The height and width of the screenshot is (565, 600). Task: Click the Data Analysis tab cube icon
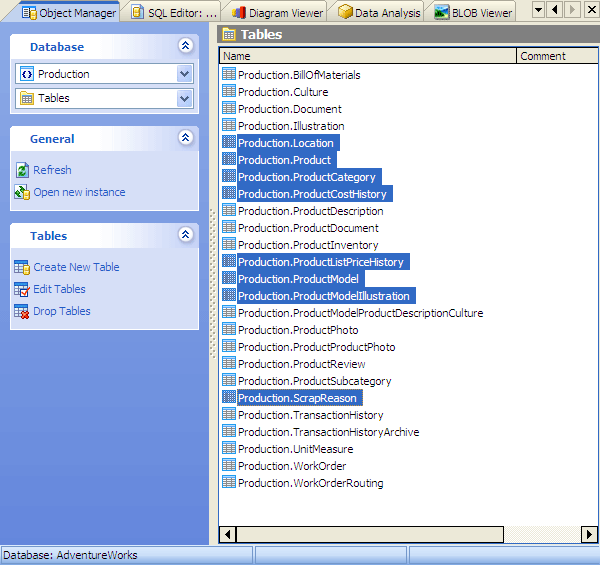click(345, 12)
